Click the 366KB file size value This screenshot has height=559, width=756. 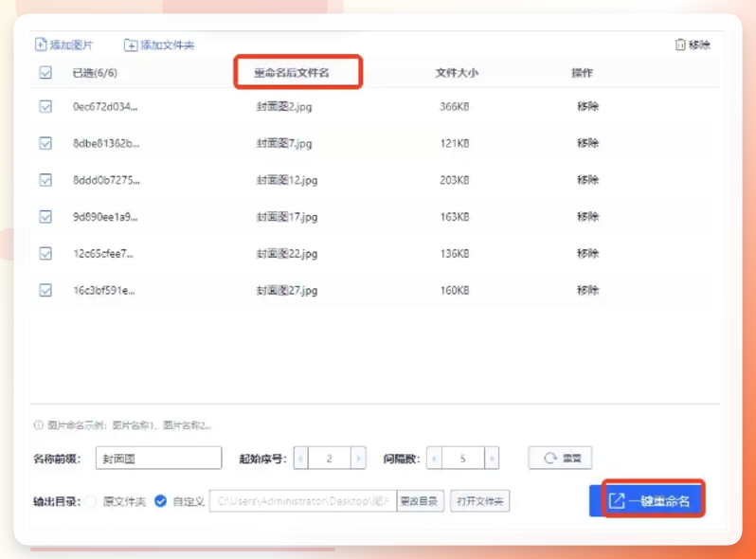click(x=454, y=107)
